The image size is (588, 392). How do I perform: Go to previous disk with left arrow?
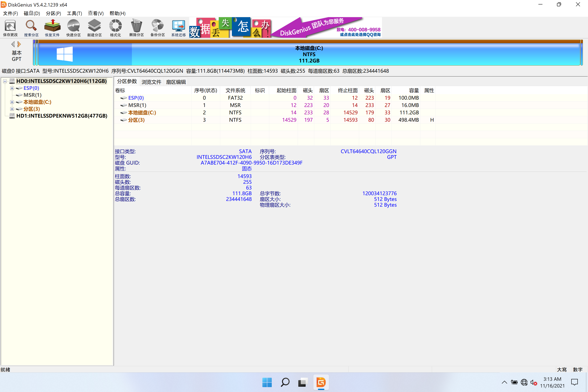(13, 44)
